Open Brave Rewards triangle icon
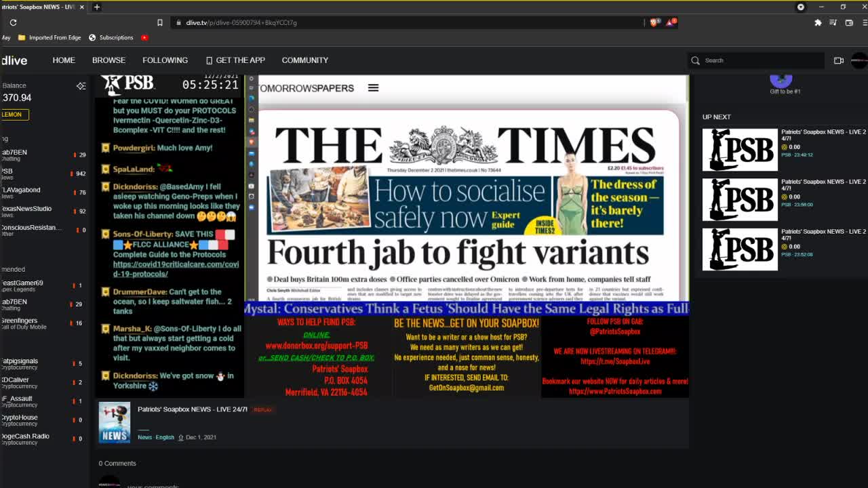 coord(671,22)
